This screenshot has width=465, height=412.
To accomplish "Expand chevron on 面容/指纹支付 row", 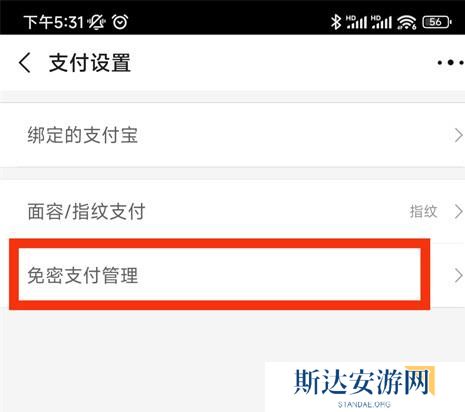I will [459, 211].
